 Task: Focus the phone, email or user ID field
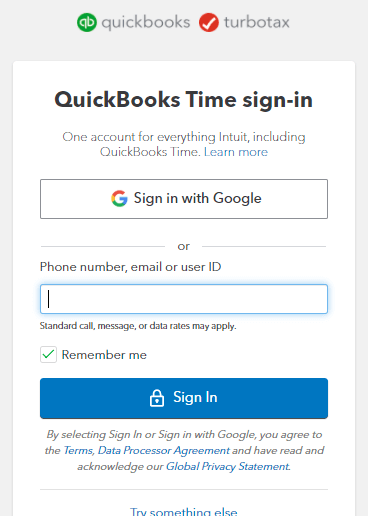[x=184, y=299]
